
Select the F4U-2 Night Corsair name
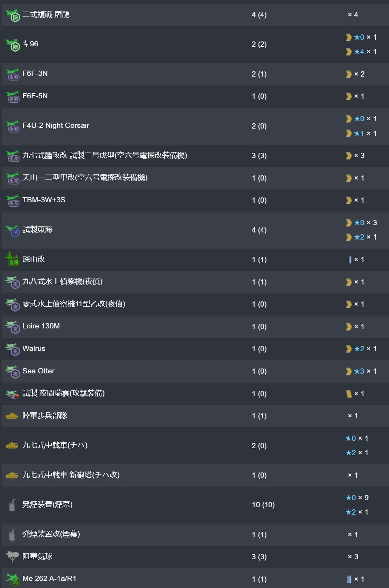tap(55, 125)
